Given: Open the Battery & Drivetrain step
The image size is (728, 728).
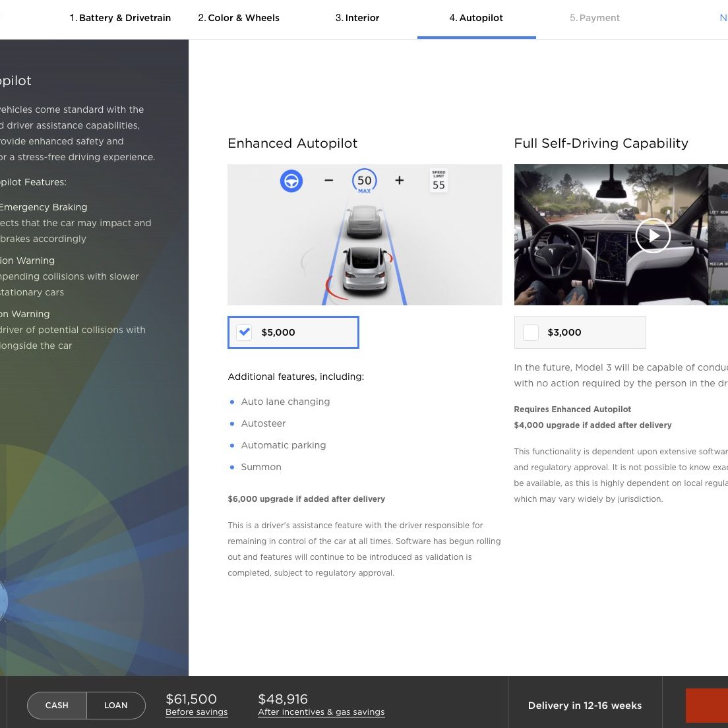Looking at the screenshot, I should coord(120,18).
